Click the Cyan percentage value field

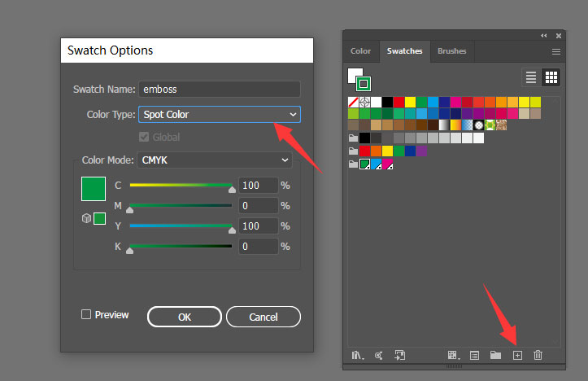(258, 185)
